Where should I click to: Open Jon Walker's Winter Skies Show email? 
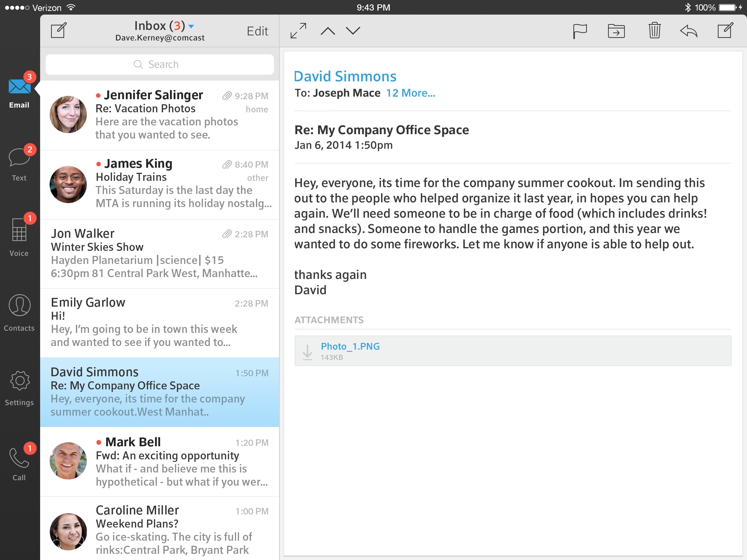[160, 254]
